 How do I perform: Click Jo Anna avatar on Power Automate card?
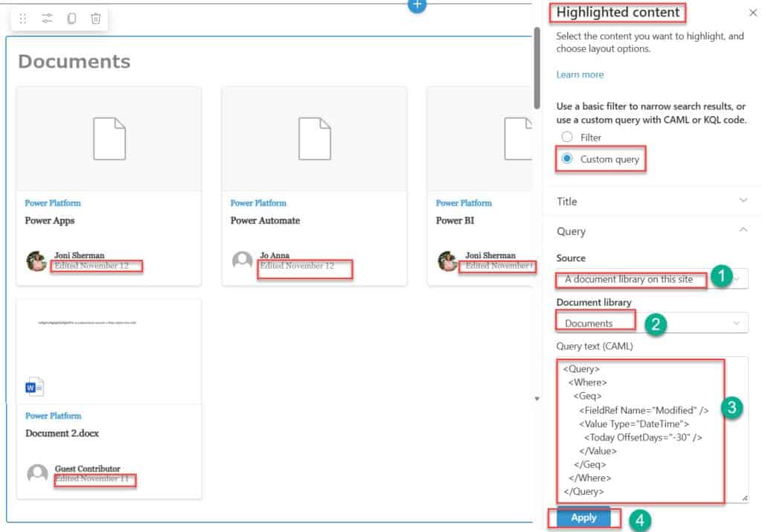pos(242,261)
